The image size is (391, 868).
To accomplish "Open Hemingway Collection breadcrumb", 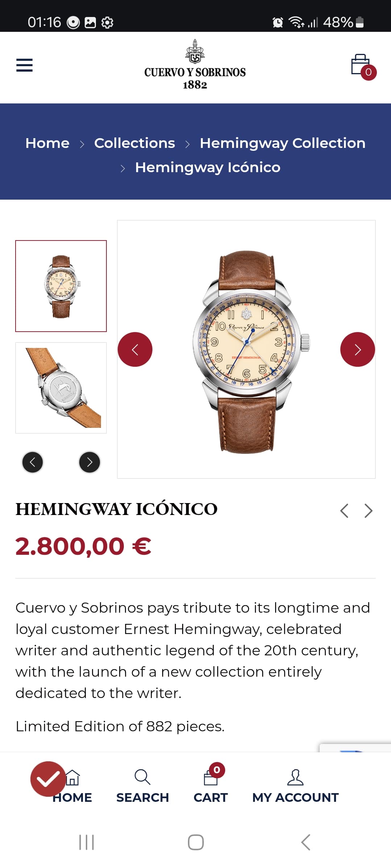I will 283,143.
